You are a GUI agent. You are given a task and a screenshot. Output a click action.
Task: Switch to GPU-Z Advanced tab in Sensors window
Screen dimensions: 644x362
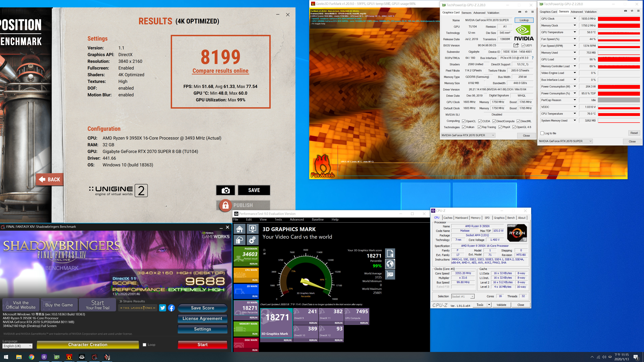(x=577, y=12)
